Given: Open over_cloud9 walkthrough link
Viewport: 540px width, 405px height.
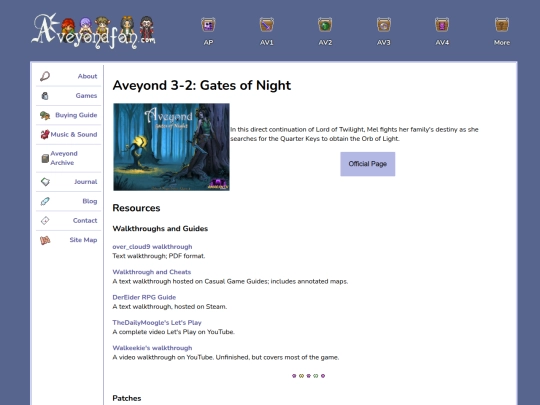Looking at the screenshot, I should coord(152,247).
